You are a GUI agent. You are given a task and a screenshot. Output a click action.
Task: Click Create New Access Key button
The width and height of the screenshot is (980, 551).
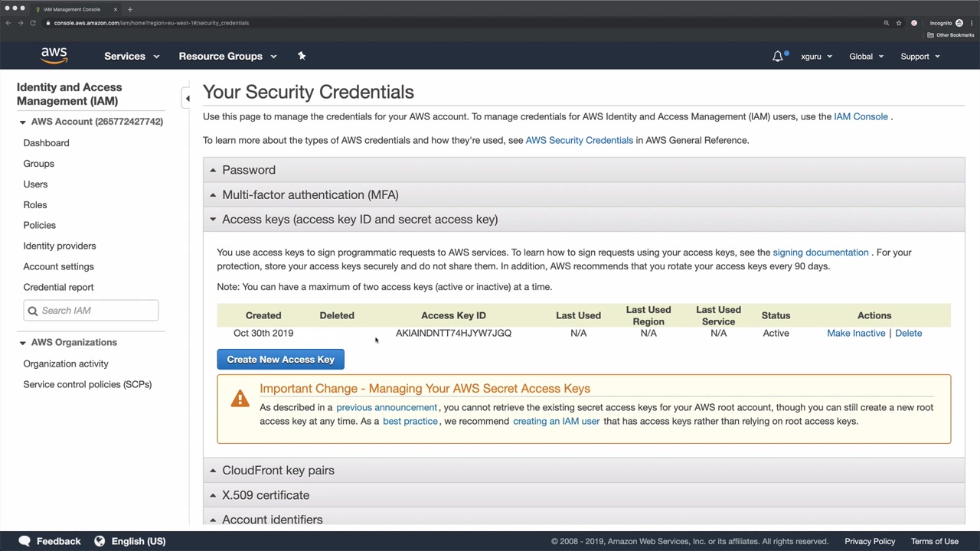pos(280,359)
